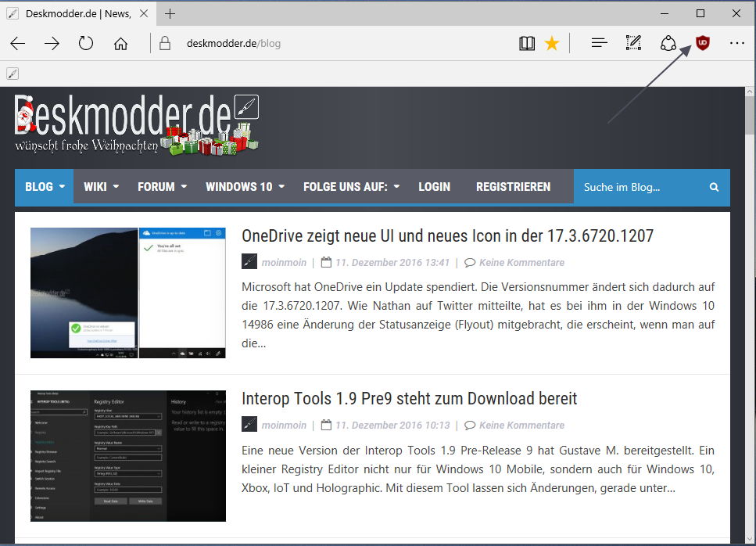Open the browser home page
This screenshot has height=546, width=756.
tap(120, 43)
